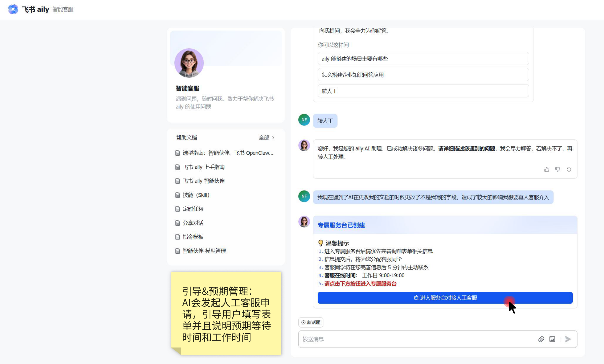Click document icon beside 指令模板
This screenshot has height=364, width=604.
(177, 237)
